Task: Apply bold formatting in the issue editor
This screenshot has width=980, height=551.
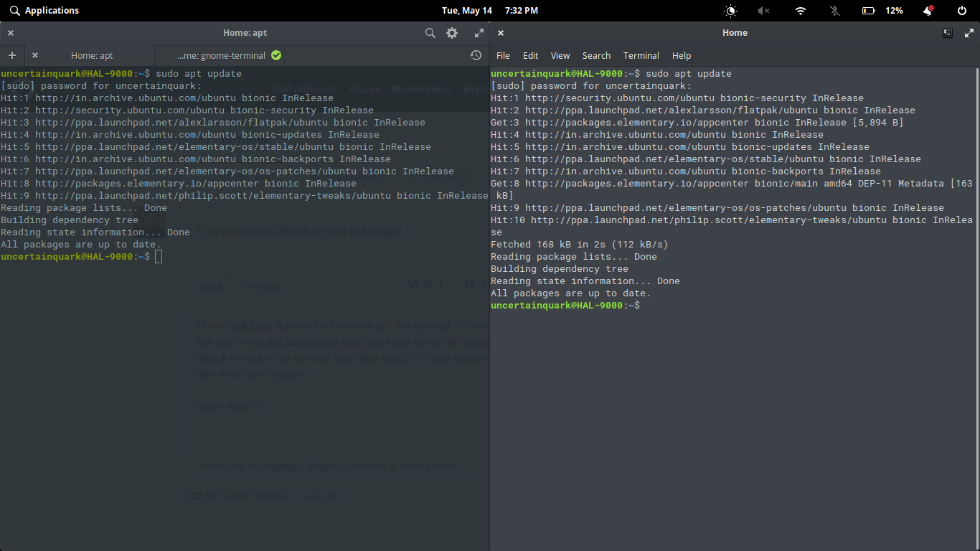Action: (x=427, y=284)
